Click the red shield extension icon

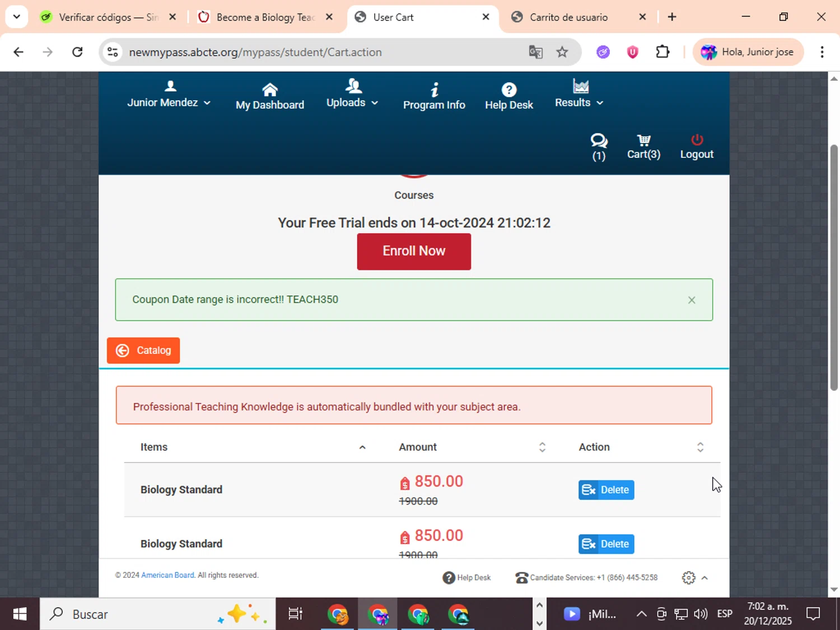click(632, 52)
